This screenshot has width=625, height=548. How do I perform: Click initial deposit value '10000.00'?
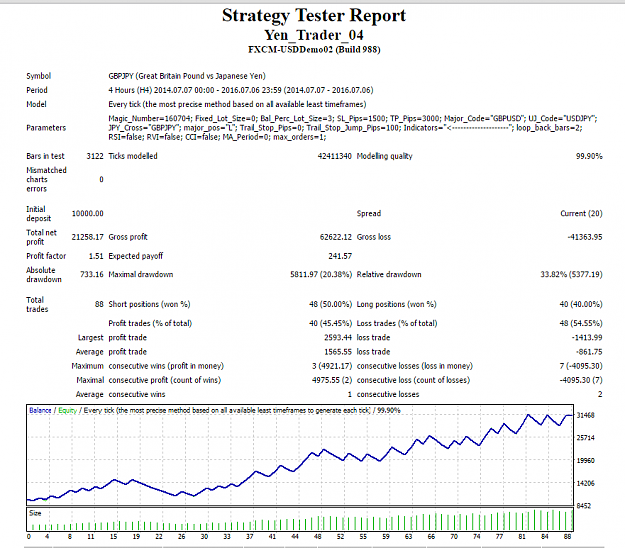(87, 214)
